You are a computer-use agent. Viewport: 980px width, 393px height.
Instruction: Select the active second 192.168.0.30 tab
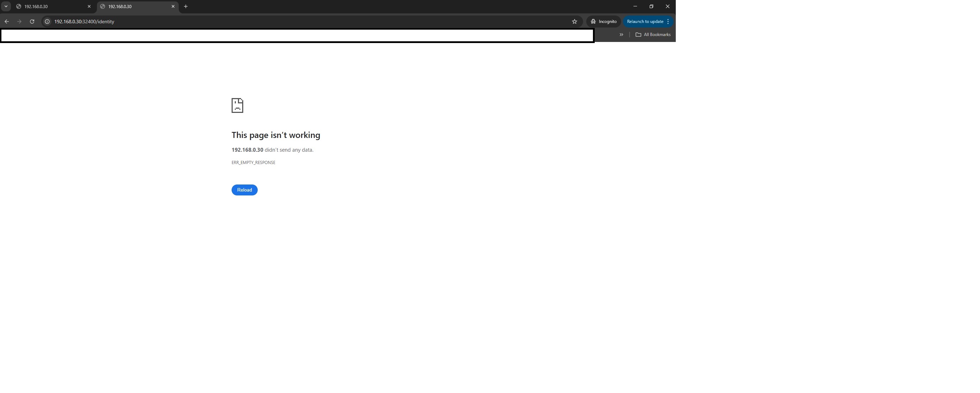[x=133, y=6]
